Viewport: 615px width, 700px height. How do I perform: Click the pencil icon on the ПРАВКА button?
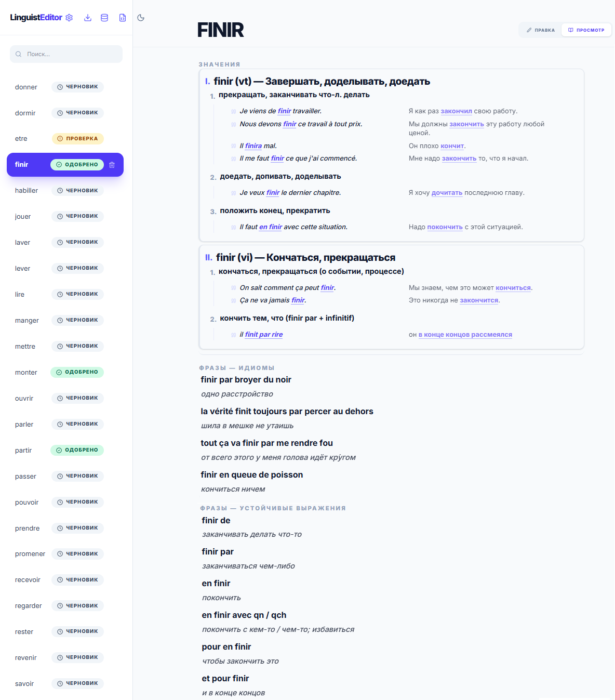[529, 30]
